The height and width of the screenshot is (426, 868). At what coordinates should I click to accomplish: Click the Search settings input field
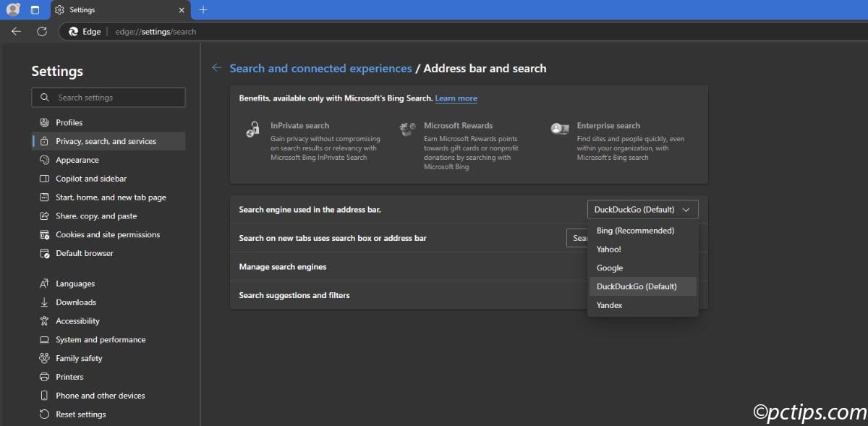coord(109,98)
